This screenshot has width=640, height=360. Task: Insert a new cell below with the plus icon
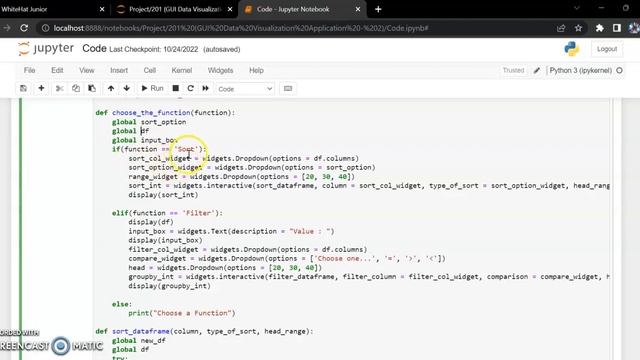point(41,88)
